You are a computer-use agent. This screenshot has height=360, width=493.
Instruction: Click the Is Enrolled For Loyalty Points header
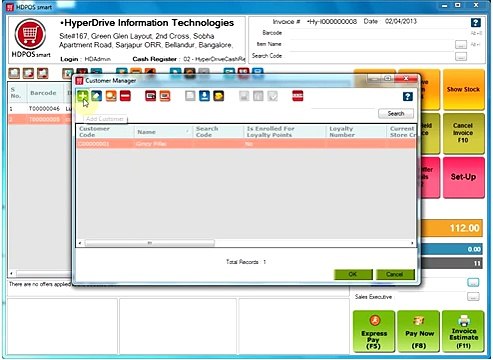tap(285, 132)
